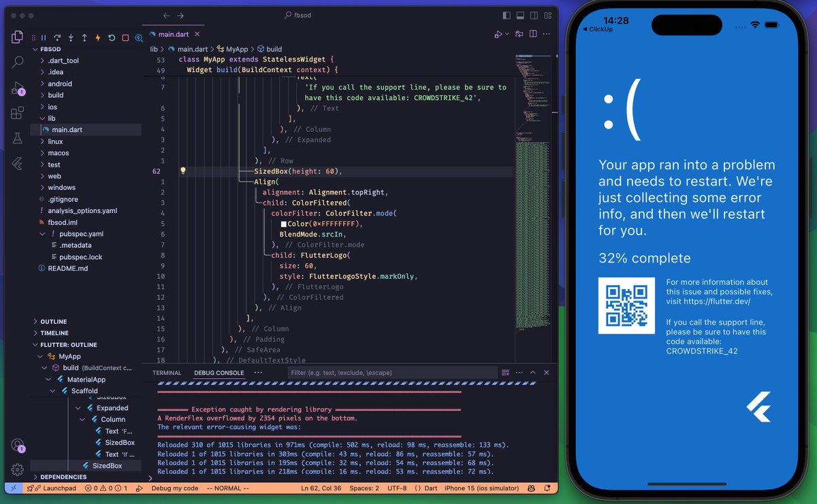This screenshot has width=817, height=504.
Task: Click Launchpad in the status bar
Action: coord(53,488)
